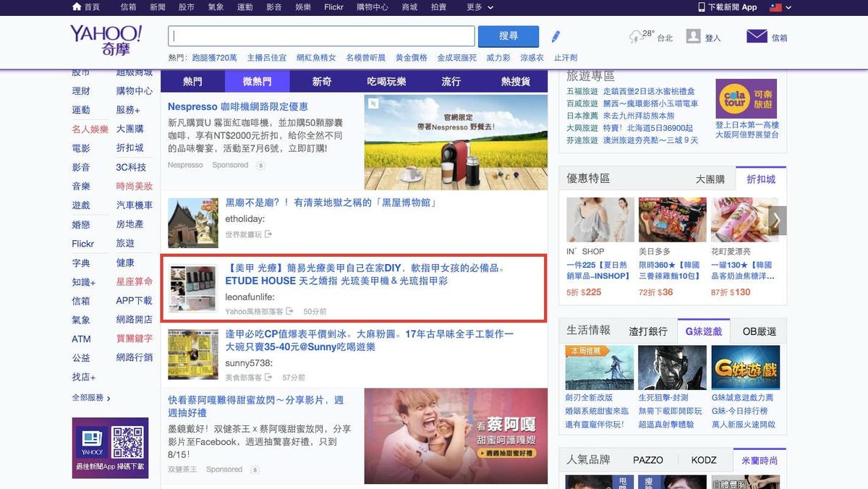The width and height of the screenshot is (868, 489).
Task: Click the pencil icon beside search button
Action: 556,37
